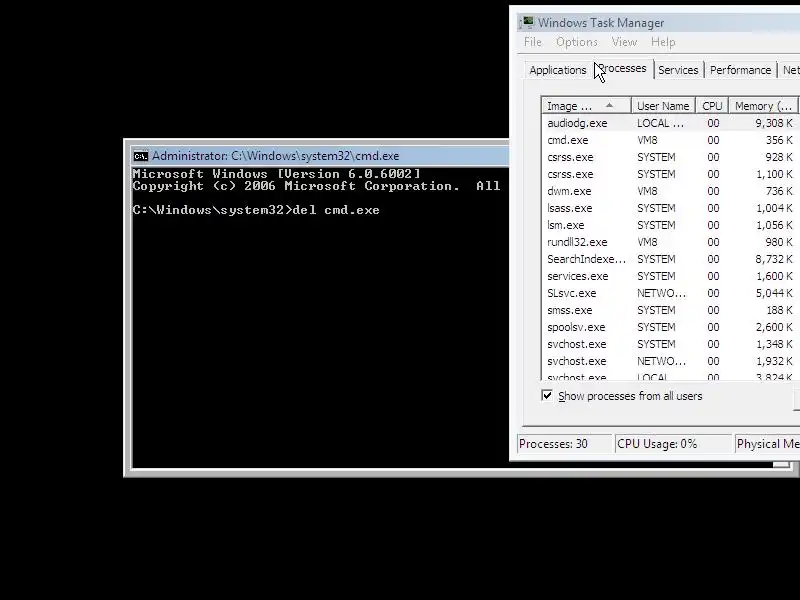Viewport: 800px width, 600px height.
Task: Select the cmd.exe process row
Action: 670,140
